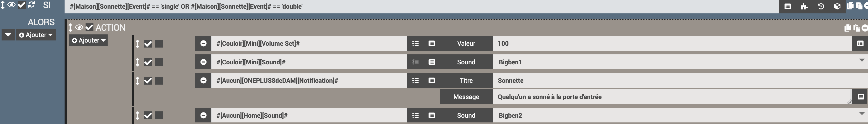Open command picker for Couloir Mini Sound row
This screenshot has height=124, width=868.
coord(432,62)
